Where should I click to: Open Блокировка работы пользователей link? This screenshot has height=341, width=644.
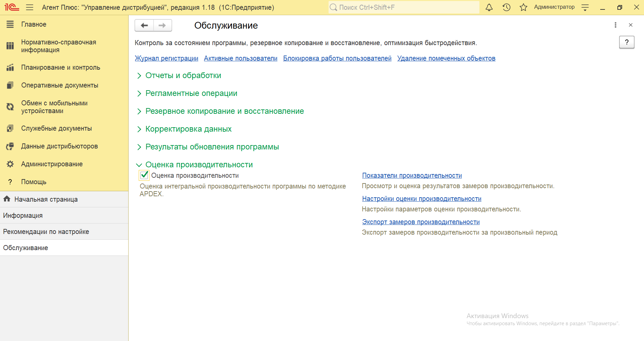(337, 58)
